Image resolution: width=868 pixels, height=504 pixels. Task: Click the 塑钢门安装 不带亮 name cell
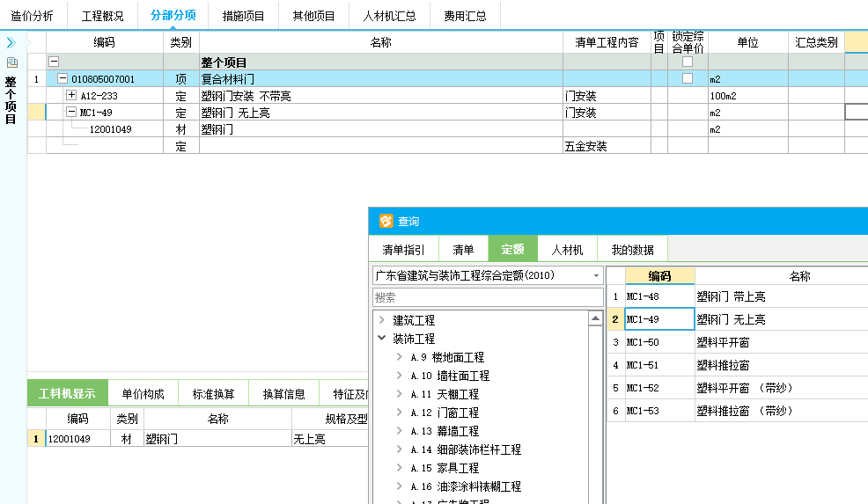(381, 96)
